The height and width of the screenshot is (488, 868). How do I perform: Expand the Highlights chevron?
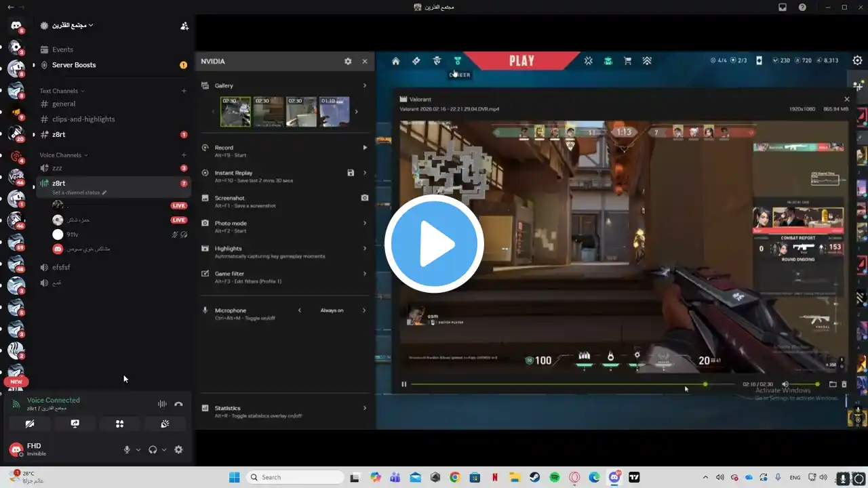click(365, 248)
